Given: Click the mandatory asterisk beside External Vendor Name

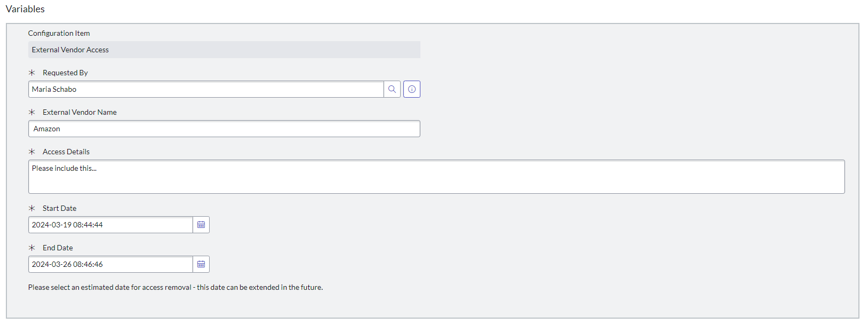Looking at the screenshot, I should 32,112.
